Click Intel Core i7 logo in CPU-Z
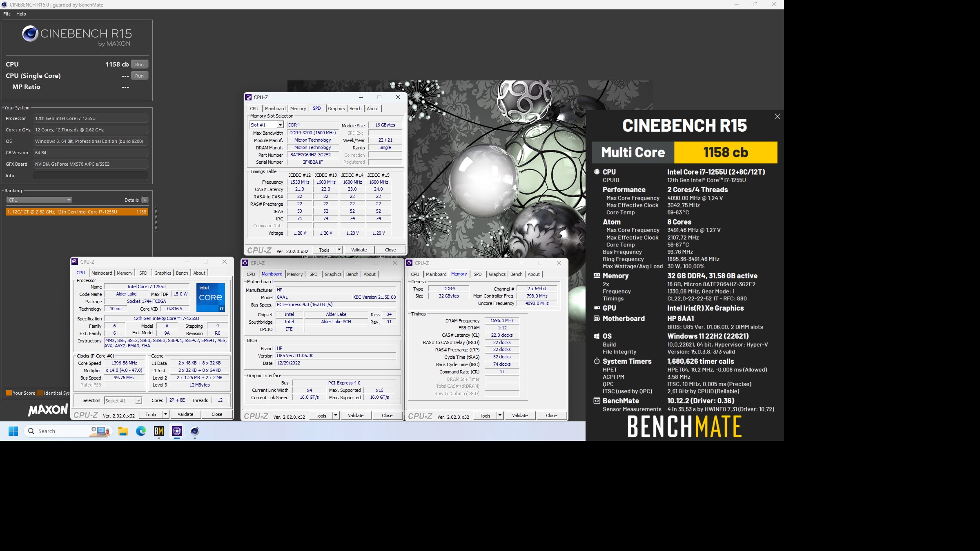Image resolution: width=980 pixels, height=551 pixels. 211,298
